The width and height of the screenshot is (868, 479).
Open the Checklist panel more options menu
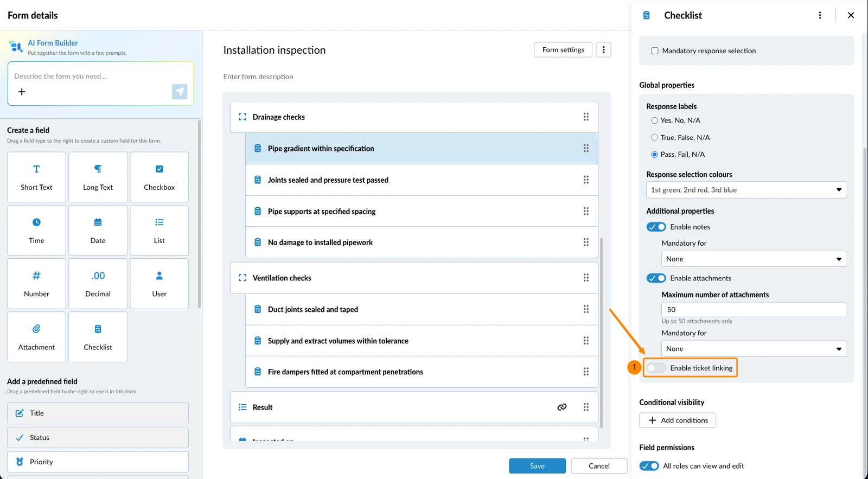point(820,15)
